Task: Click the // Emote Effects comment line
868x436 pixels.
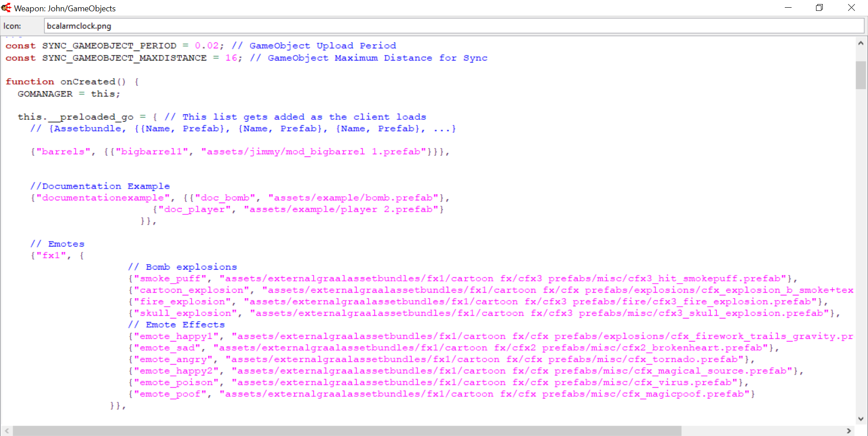Action: coord(176,325)
